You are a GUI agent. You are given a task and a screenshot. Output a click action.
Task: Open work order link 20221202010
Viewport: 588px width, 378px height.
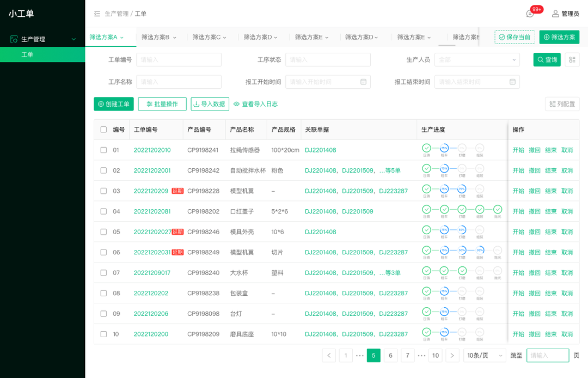[x=152, y=150]
